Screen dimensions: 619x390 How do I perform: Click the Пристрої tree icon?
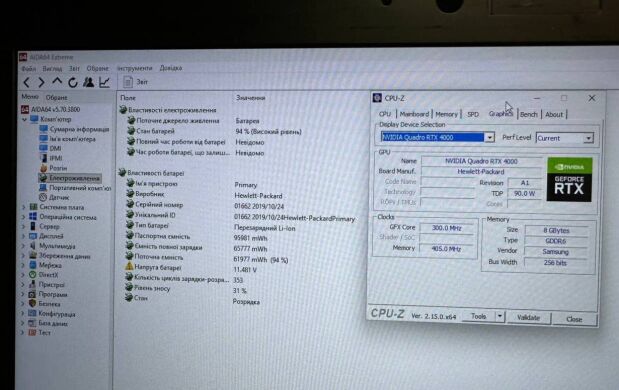pyautogui.click(x=33, y=284)
